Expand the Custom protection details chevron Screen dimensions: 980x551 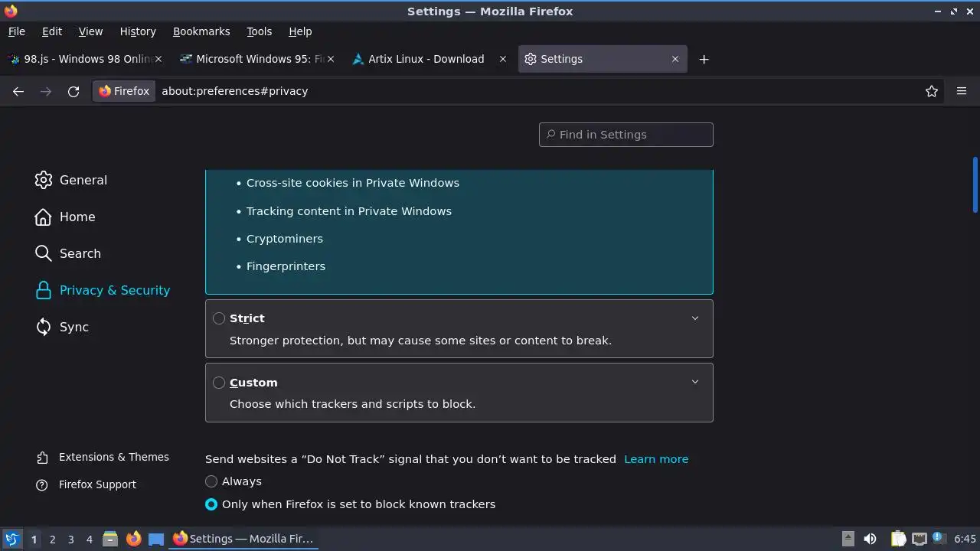pos(695,382)
